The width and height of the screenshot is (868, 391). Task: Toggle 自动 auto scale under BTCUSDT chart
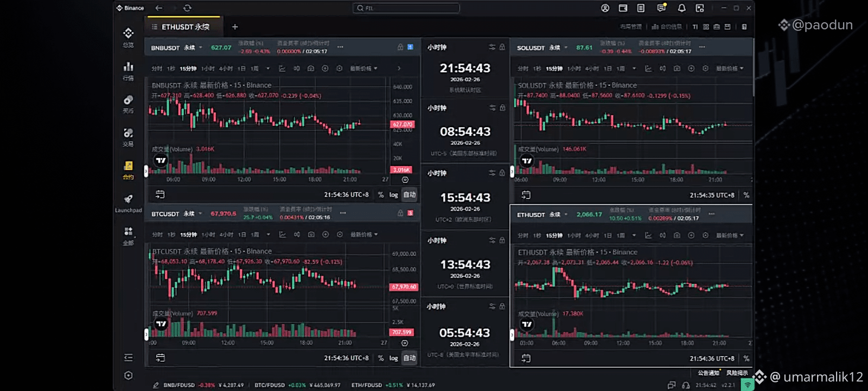click(410, 358)
